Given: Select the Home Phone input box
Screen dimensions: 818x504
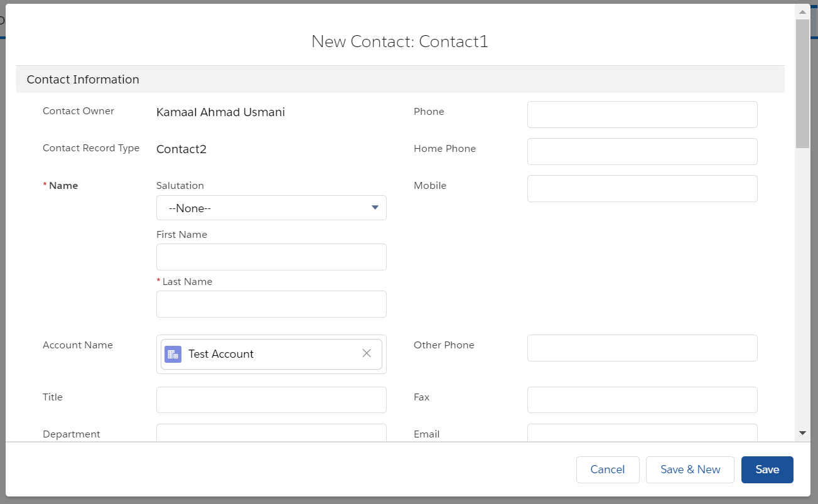Looking at the screenshot, I should point(642,152).
